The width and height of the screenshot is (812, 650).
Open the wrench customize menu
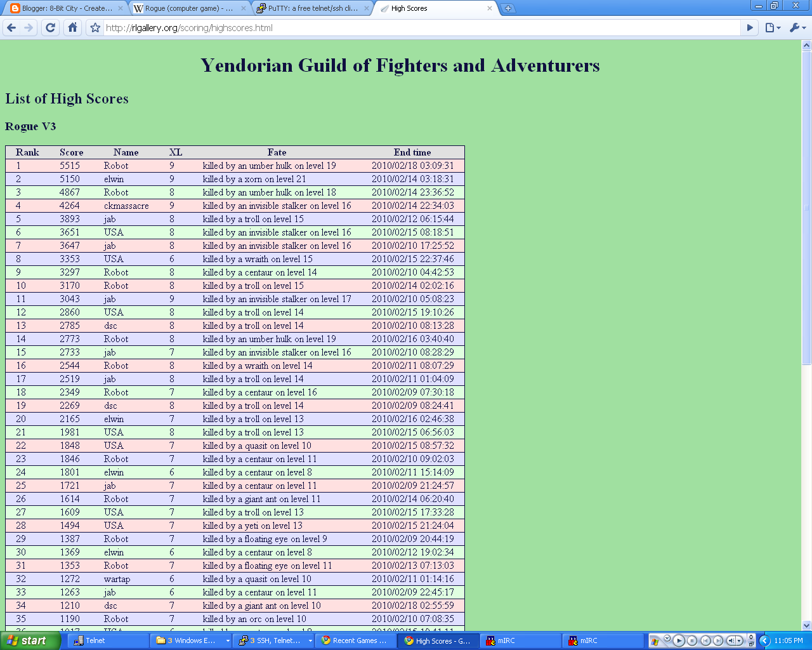[797, 28]
